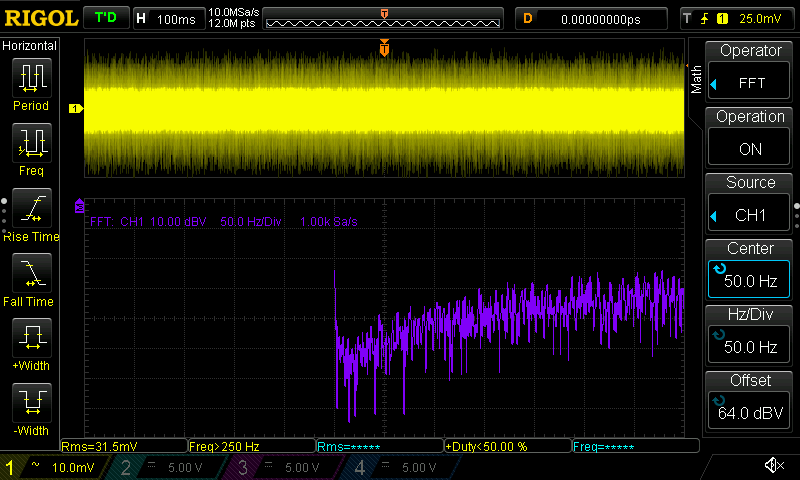Screen dimensions: 800x480
Task: Click the orange trigger position marker
Action: (384, 48)
